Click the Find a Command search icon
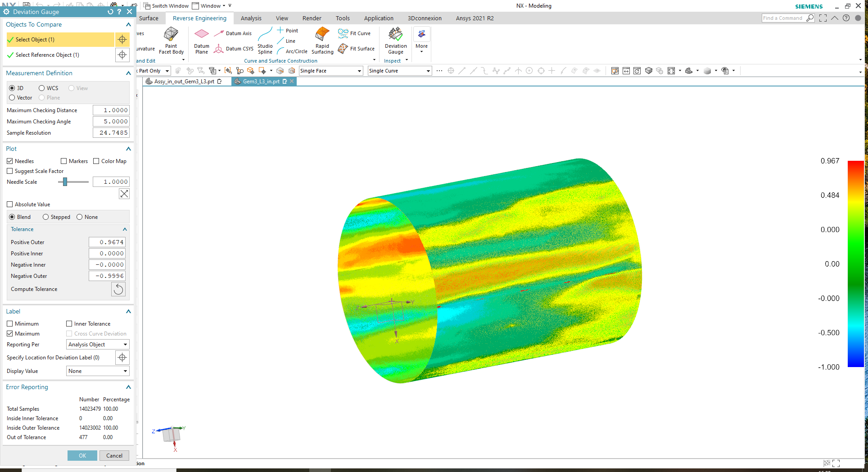 pyautogui.click(x=810, y=18)
